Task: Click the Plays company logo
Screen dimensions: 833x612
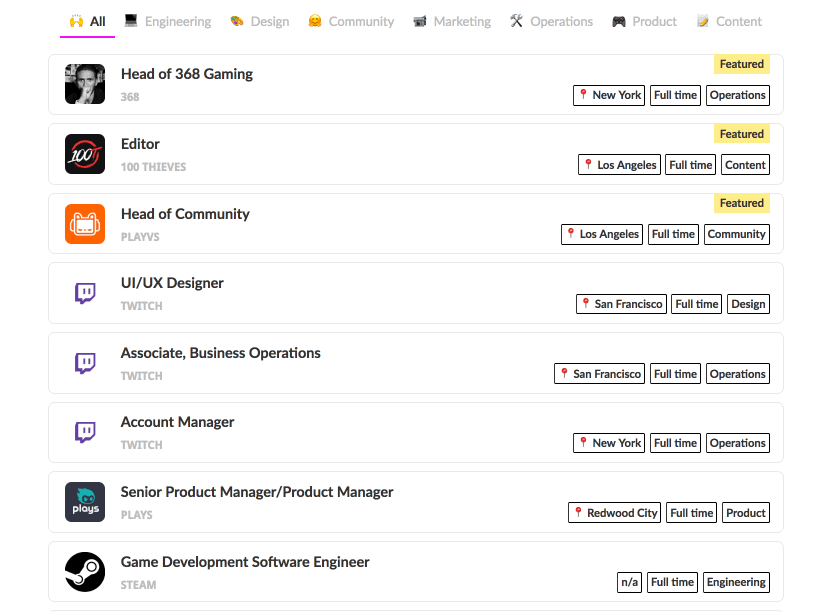Action: pos(85,502)
